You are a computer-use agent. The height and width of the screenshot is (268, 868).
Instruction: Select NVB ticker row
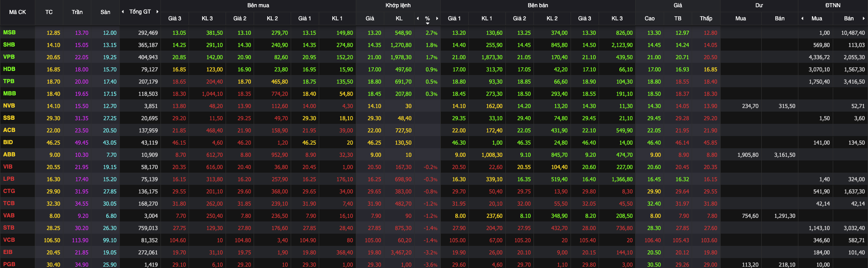(9, 106)
